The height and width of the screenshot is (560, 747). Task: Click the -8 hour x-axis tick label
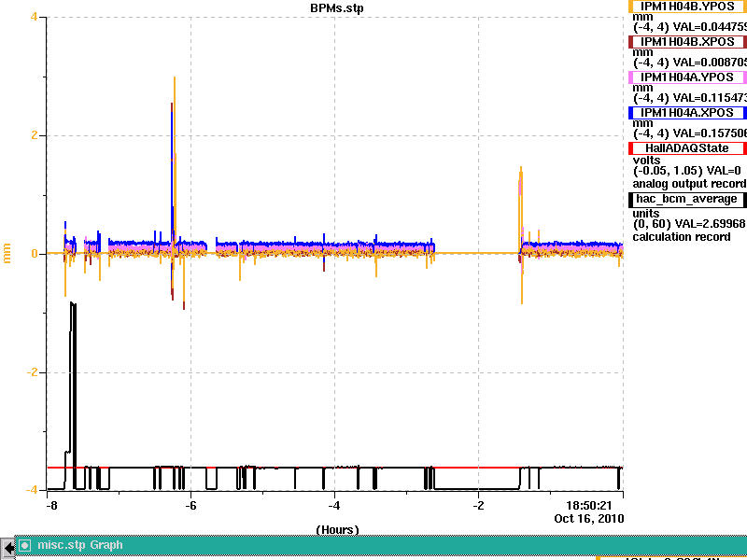point(51,505)
